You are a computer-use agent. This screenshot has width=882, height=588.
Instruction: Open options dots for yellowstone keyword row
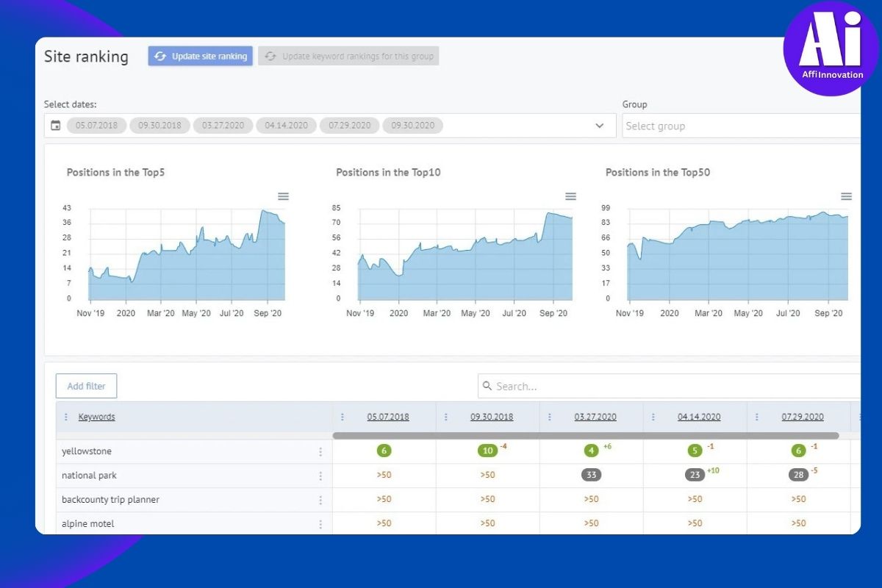point(320,452)
